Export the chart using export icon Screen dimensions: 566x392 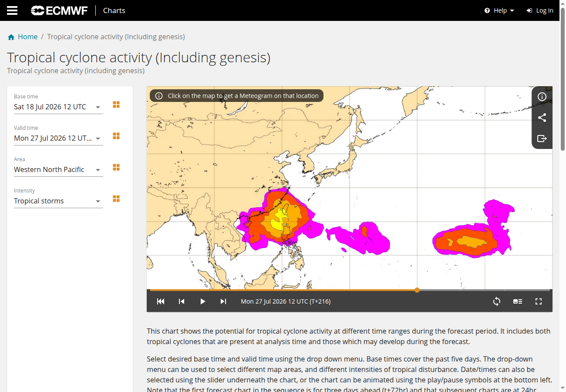[542, 139]
